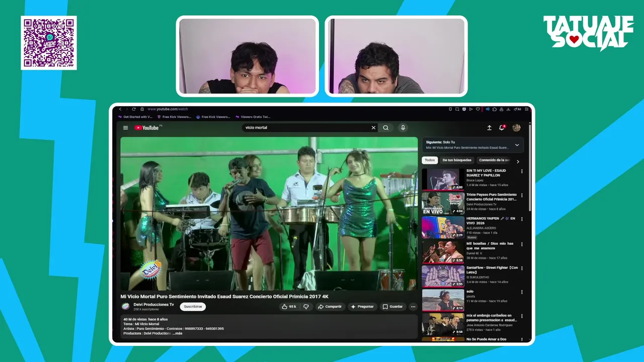Reload the page in browser
This screenshot has height=362, width=644.
tap(134, 109)
